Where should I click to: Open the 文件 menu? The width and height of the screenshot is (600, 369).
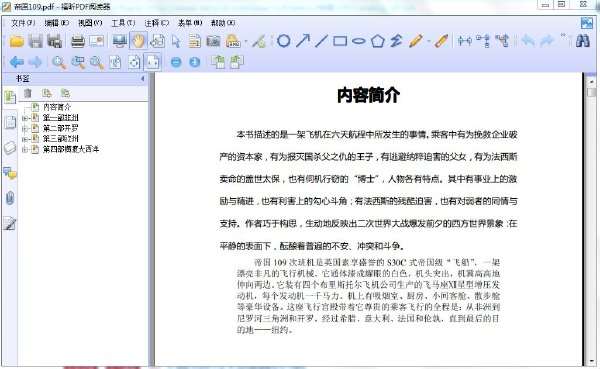click(x=23, y=23)
